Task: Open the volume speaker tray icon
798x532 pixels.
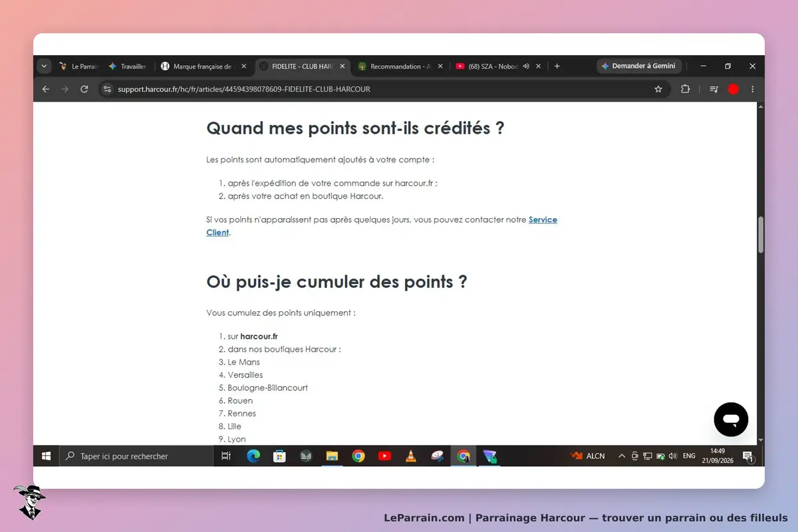Action: pos(672,456)
